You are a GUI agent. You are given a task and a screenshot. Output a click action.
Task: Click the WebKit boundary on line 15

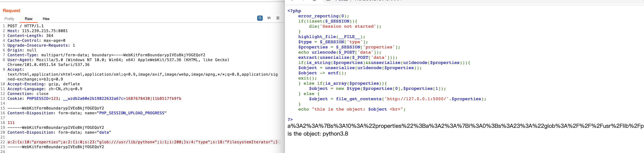tap(56, 108)
